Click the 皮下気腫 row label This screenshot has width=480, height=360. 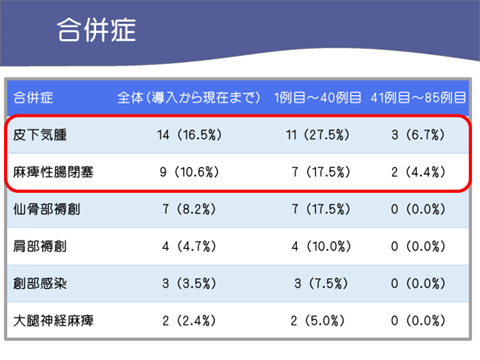pyautogui.click(x=40, y=135)
